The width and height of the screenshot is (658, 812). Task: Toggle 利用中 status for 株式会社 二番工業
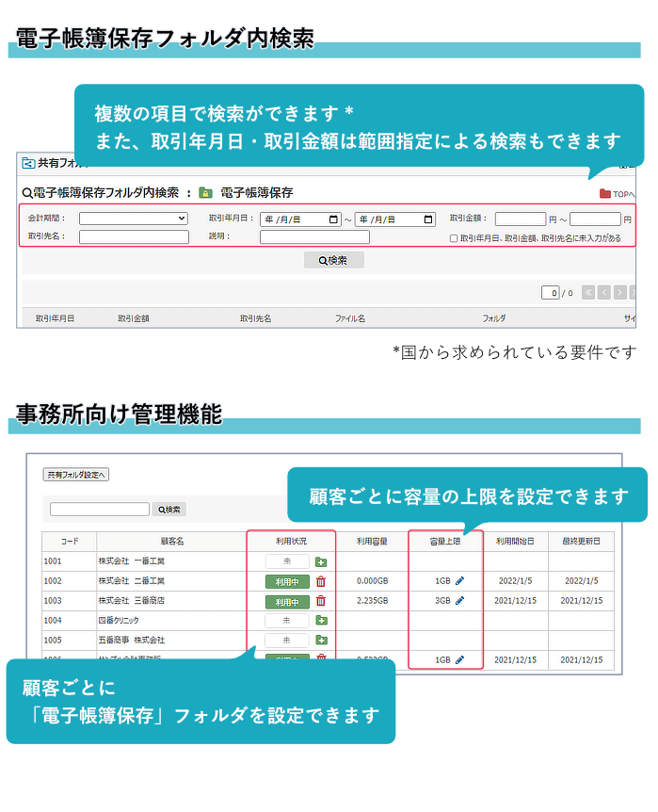point(287,581)
